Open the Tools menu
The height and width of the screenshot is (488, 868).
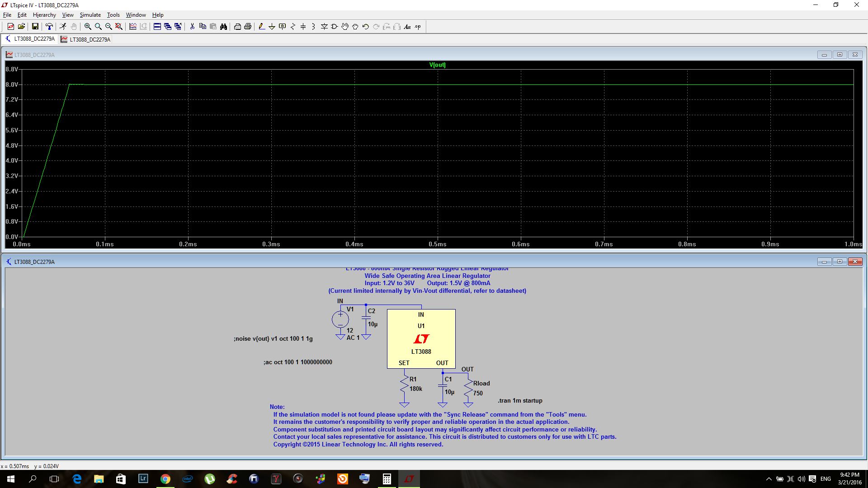pyautogui.click(x=113, y=15)
